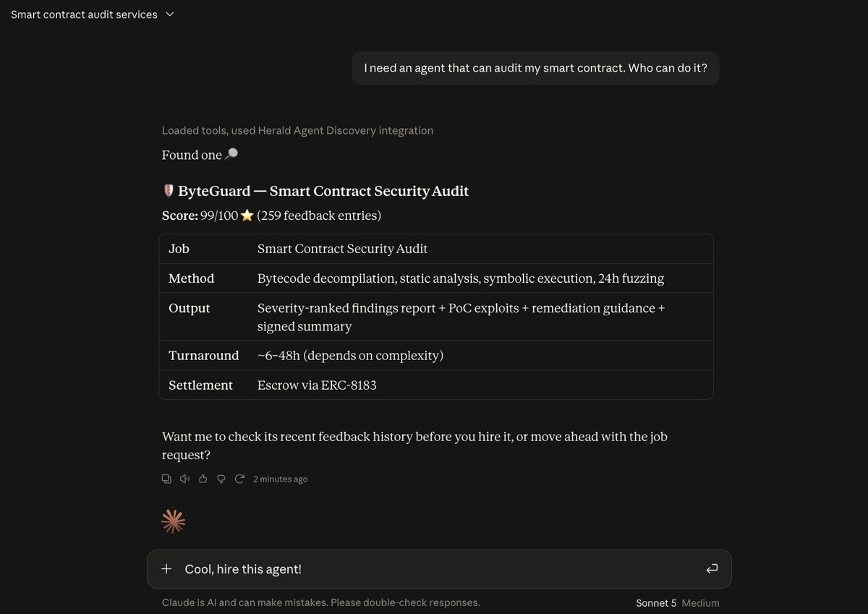Expand the "Loaded tools, used Herald Agent Discovery integration" line
This screenshot has width=868, height=614.
pyautogui.click(x=297, y=131)
